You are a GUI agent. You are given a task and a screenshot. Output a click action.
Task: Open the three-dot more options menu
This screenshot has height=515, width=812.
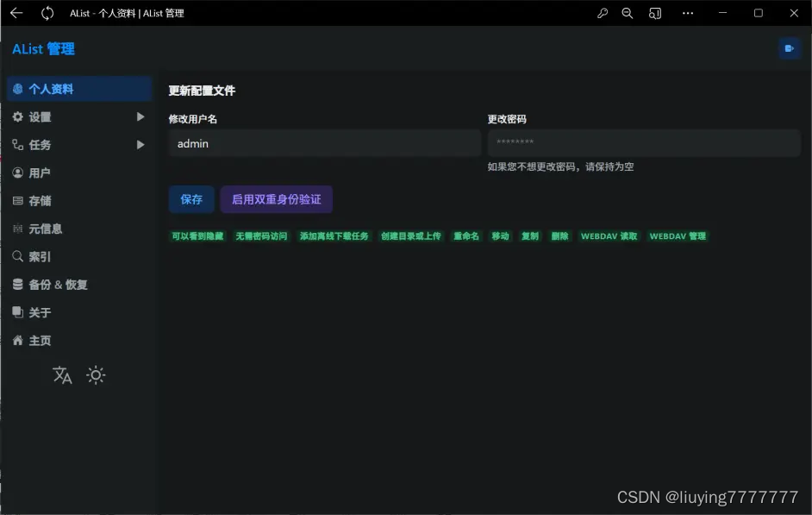pyautogui.click(x=688, y=13)
